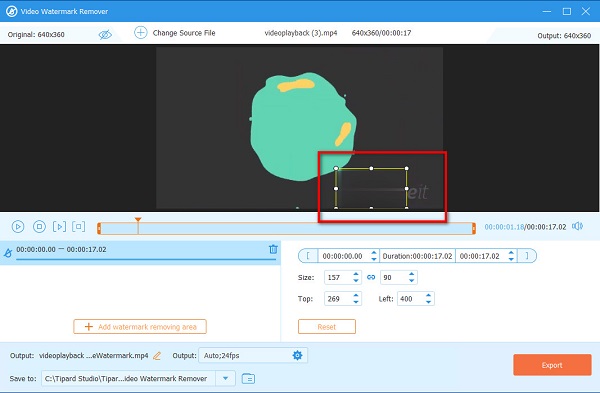This screenshot has height=393, width=600.
Task: Click the Duration:00:00:17.02 text
Action: coord(417,256)
